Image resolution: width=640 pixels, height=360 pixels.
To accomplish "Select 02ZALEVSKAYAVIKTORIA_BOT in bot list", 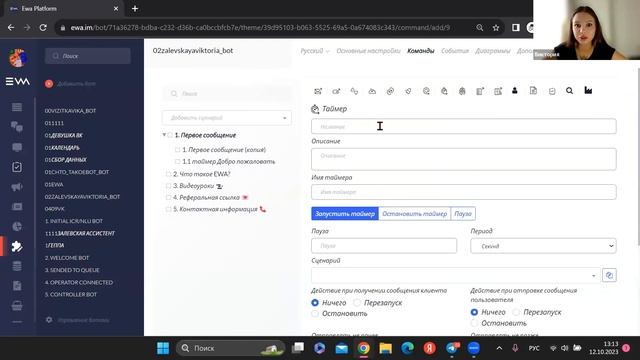I will coord(82,197).
